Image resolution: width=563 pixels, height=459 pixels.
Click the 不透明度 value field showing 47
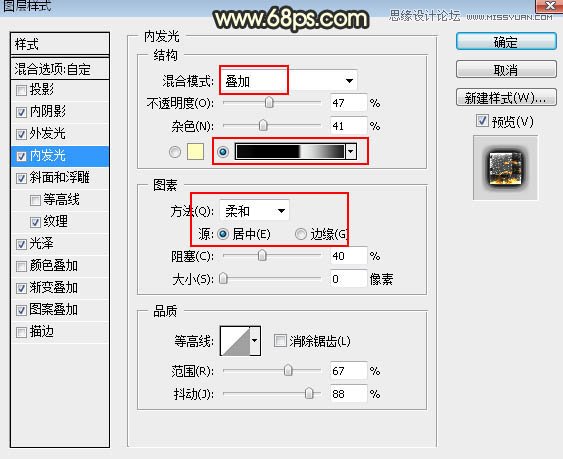click(x=348, y=103)
